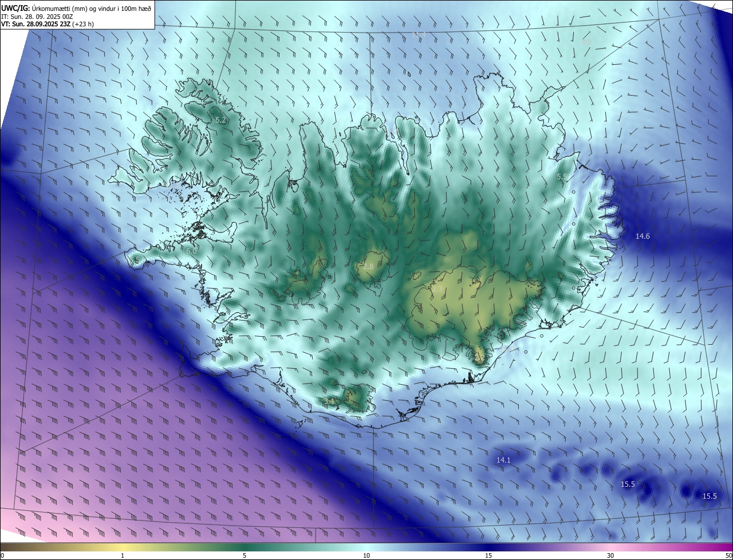Select the 5.5 value near the east coast

pyautogui.click(x=562, y=177)
